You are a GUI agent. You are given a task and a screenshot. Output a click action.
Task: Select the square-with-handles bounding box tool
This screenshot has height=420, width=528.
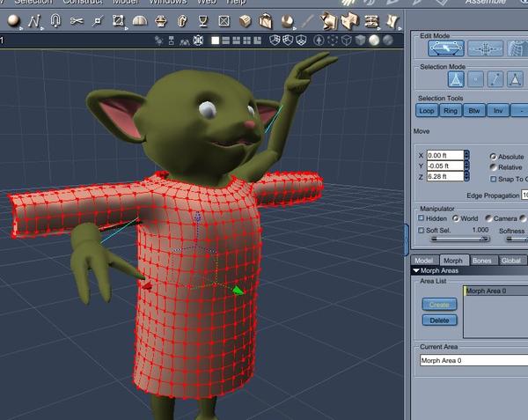point(118,21)
